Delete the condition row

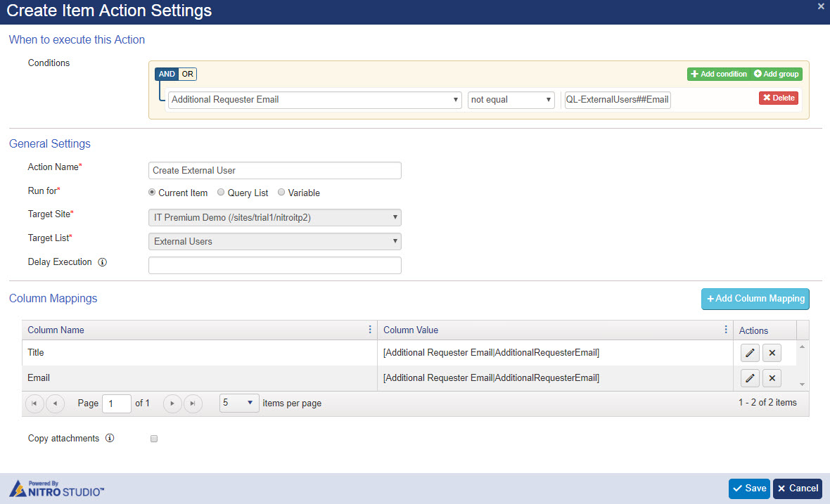pyautogui.click(x=778, y=98)
